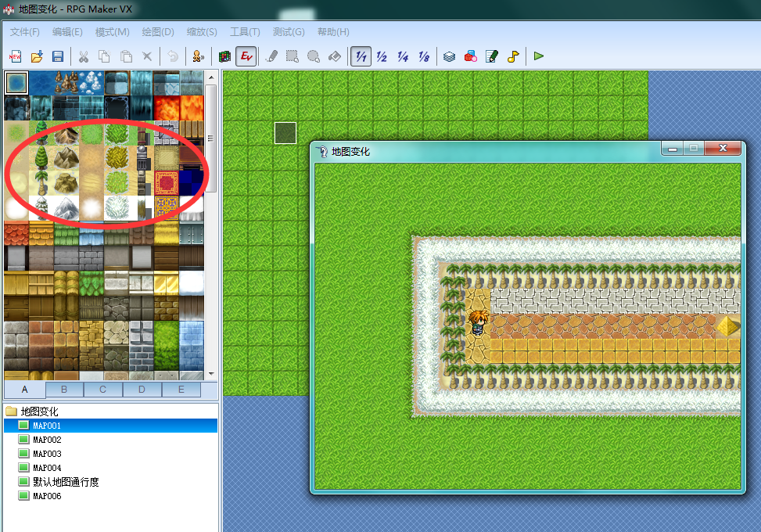761x532 pixels.
Task: Switch to tileset tab E
Action: coord(181,390)
